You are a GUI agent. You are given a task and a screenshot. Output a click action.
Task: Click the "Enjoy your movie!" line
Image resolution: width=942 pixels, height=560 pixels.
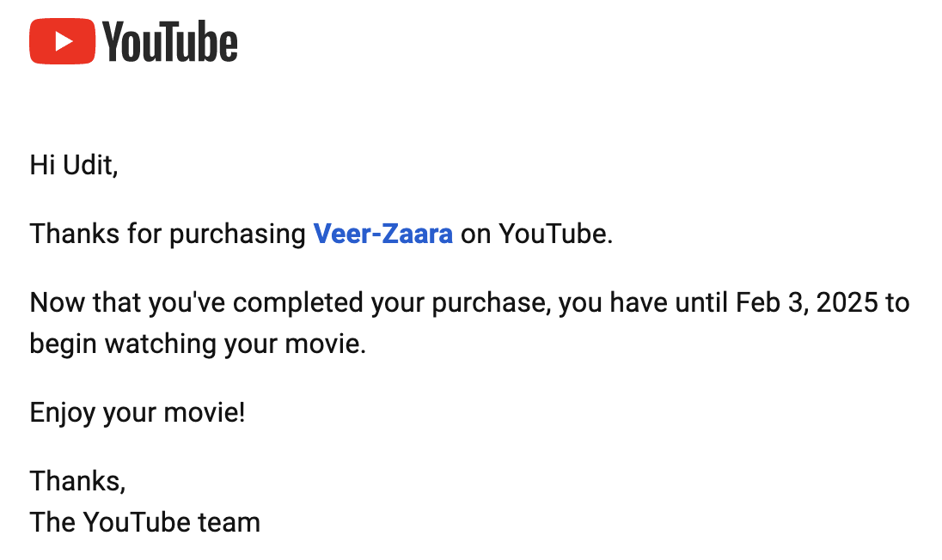[x=138, y=412]
